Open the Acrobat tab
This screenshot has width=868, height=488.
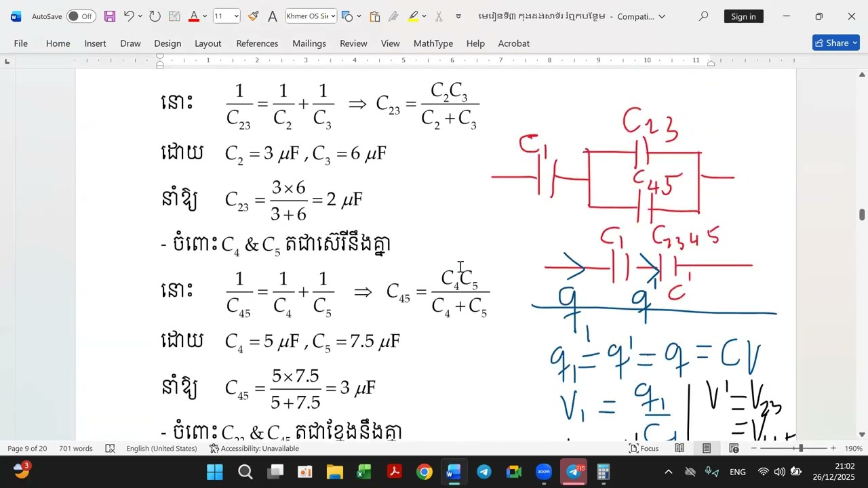514,43
